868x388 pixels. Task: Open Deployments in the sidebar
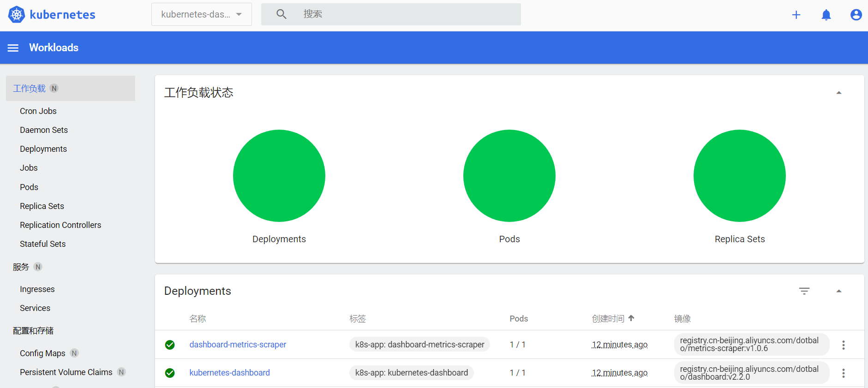(43, 149)
